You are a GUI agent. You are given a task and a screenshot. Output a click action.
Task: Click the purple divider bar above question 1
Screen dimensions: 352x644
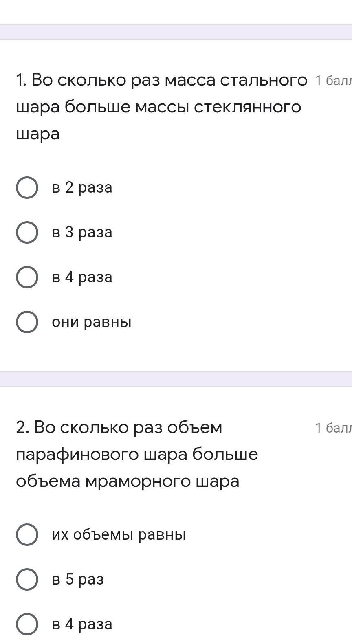[176, 32]
